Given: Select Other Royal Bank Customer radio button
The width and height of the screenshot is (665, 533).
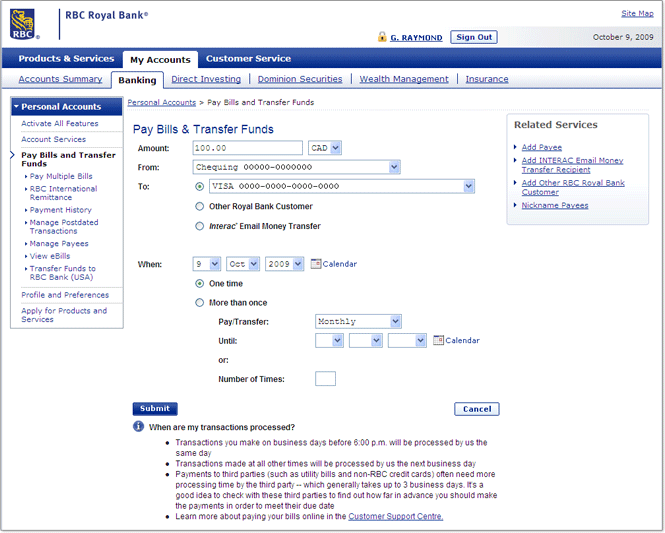Looking at the screenshot, I should tap(199, 206).
